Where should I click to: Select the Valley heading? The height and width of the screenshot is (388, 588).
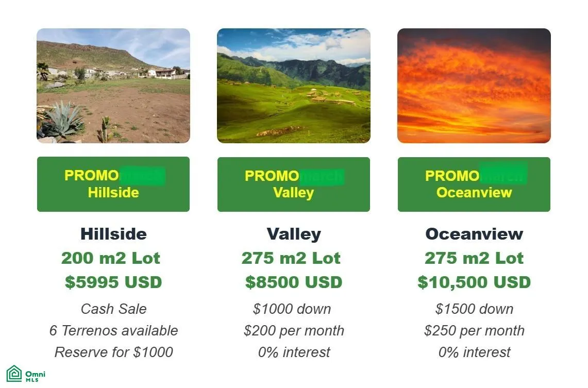(x=294, y=234)
